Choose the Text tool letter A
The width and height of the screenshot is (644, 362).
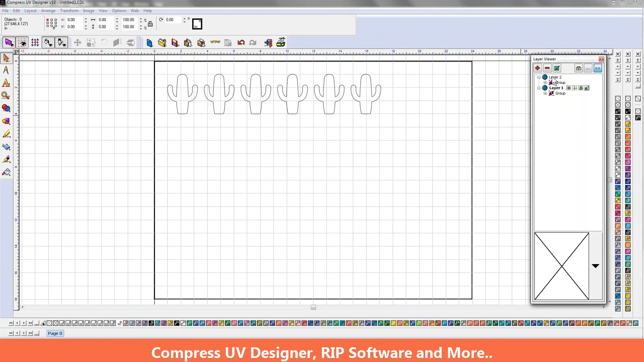[x=6, y=83]
